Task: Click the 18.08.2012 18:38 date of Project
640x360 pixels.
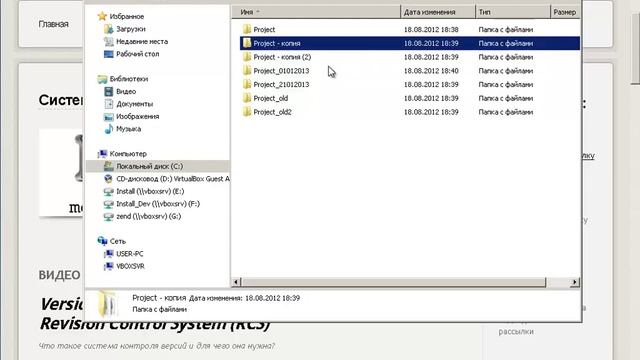Action: [431, 29]
